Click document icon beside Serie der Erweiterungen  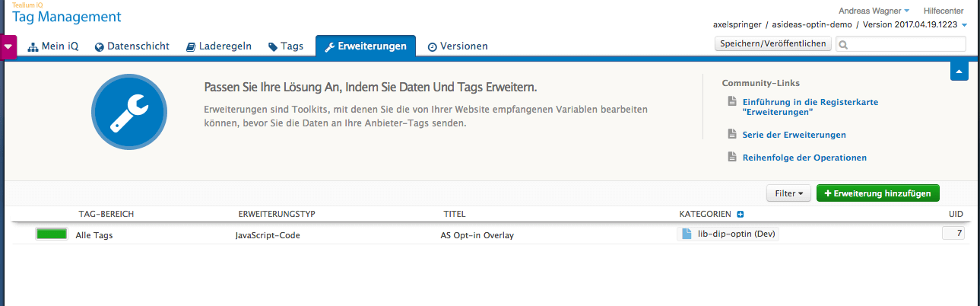[x=732, y=135]
